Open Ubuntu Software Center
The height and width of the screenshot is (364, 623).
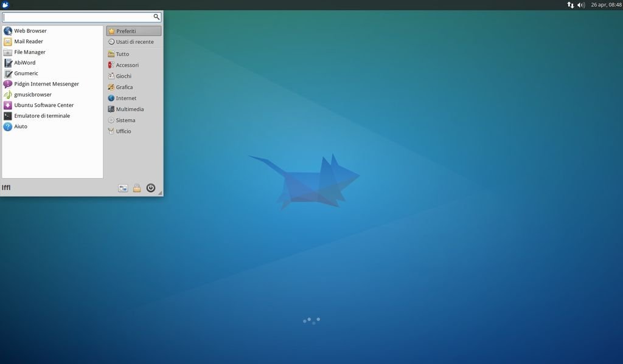click(44, 105)
